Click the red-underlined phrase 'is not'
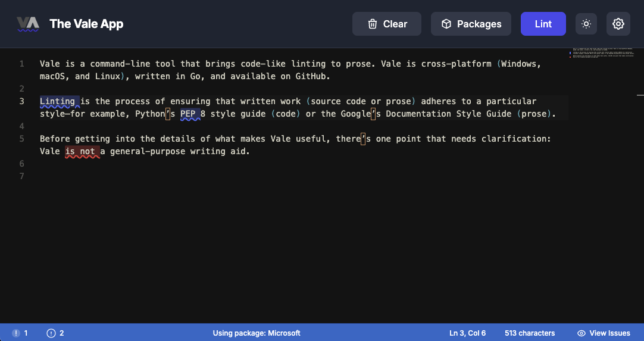This screenshot has width=644, height=341. click(x=80, y=151)
